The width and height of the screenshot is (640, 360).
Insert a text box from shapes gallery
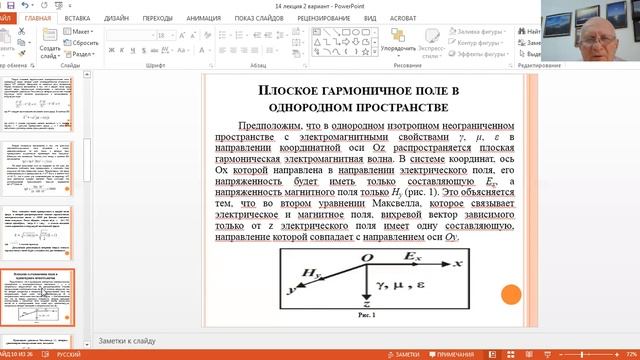(317, 32)
